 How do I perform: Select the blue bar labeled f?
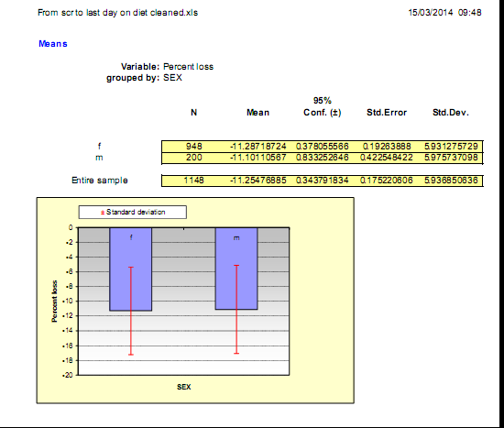(130, 269)
